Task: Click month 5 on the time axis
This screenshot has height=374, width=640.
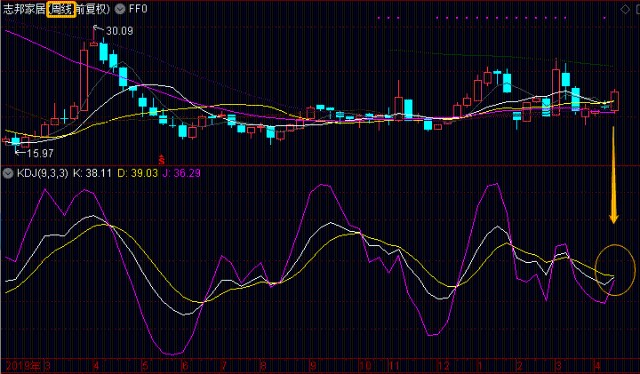Action: 145,365
